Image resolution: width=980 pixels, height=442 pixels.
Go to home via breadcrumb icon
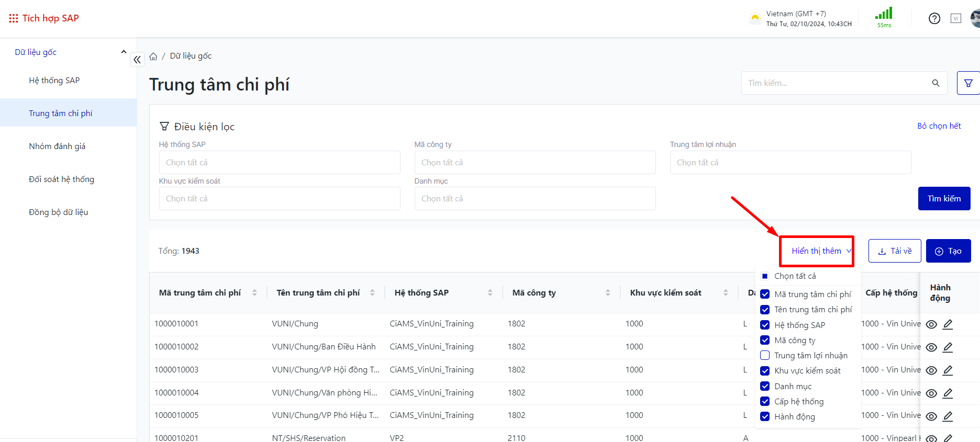(x=153, y=56)
